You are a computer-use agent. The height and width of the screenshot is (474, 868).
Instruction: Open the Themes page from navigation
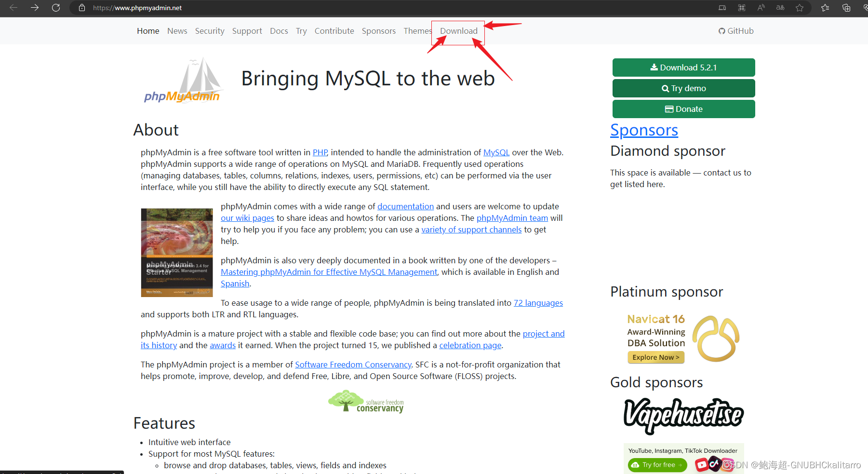click(417, 30)
